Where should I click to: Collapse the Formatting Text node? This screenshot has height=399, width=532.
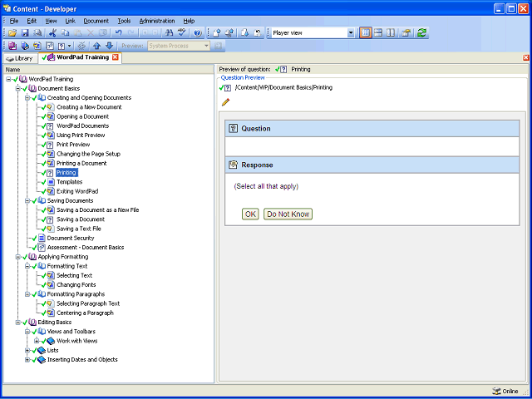click(27, 266)
